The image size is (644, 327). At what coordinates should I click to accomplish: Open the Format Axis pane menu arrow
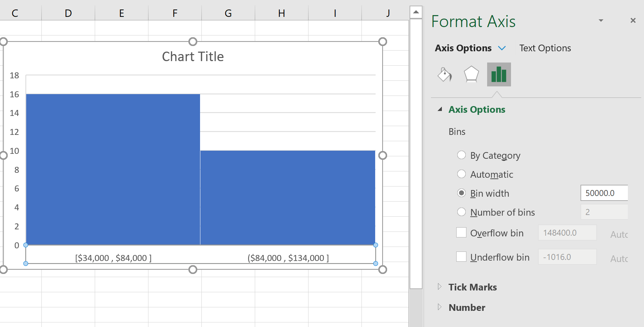coord(601,20)
